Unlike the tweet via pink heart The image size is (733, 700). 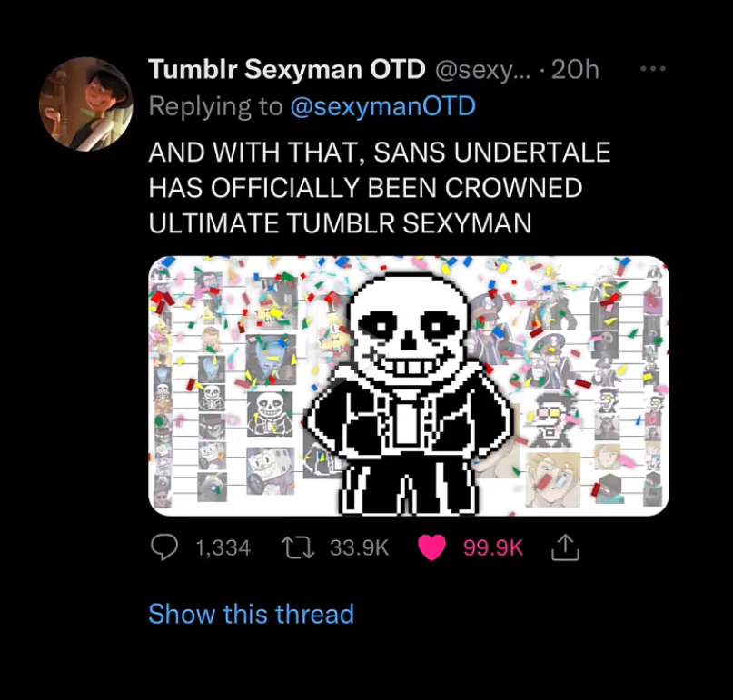(x=431, y=547)
